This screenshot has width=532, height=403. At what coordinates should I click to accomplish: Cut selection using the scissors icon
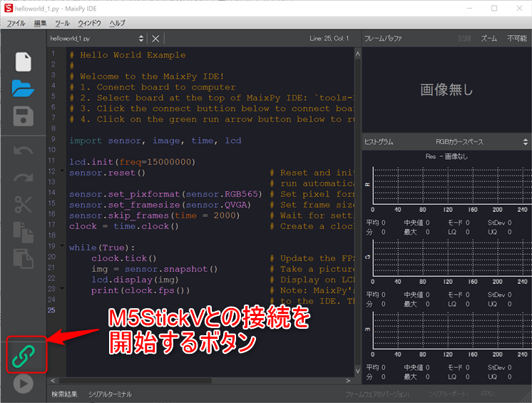[x=24, y=205]
